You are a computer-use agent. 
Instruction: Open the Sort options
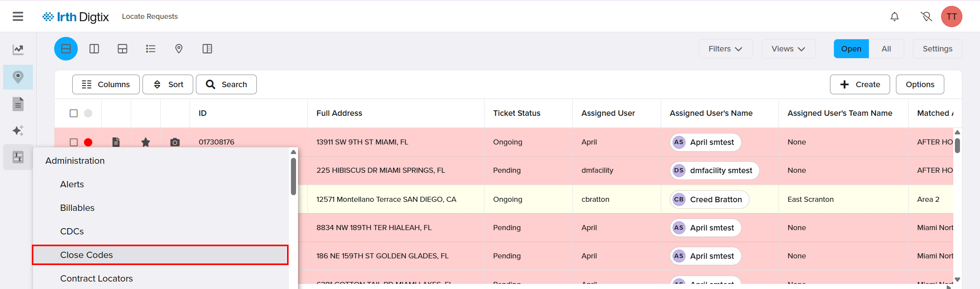coord(168,84)
